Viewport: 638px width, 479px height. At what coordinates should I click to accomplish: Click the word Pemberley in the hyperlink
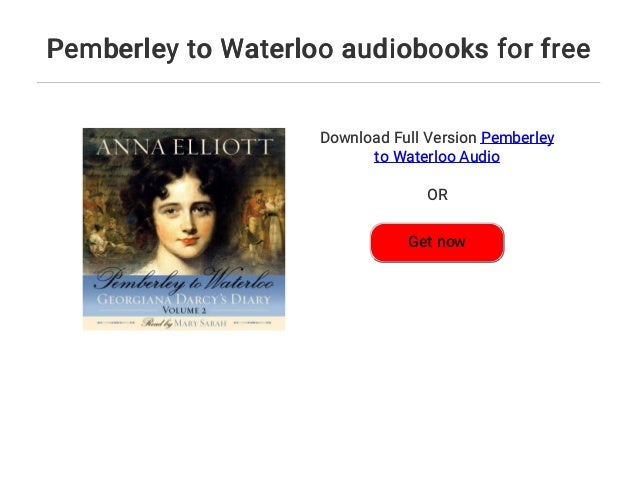click(517, 138)
